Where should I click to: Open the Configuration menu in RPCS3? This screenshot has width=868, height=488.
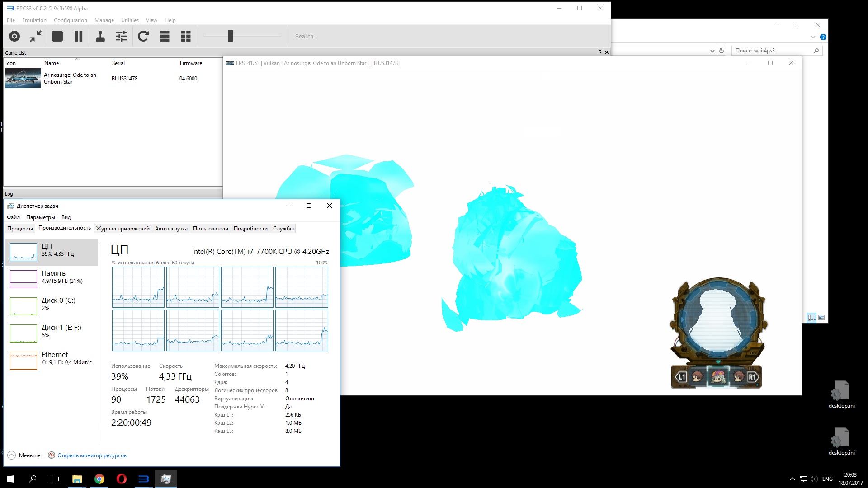tap(70, 20)
